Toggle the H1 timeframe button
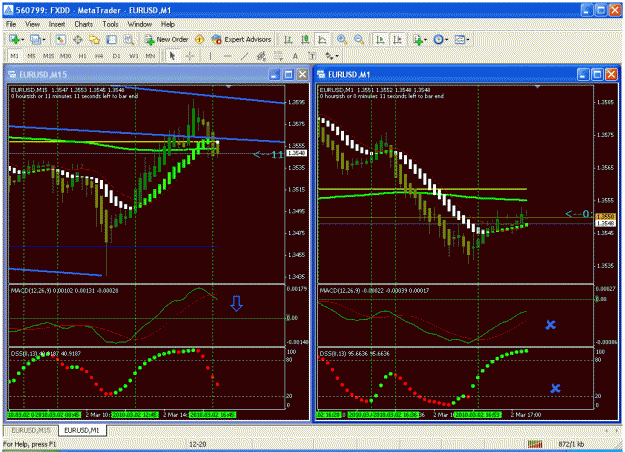 point(83,56)
